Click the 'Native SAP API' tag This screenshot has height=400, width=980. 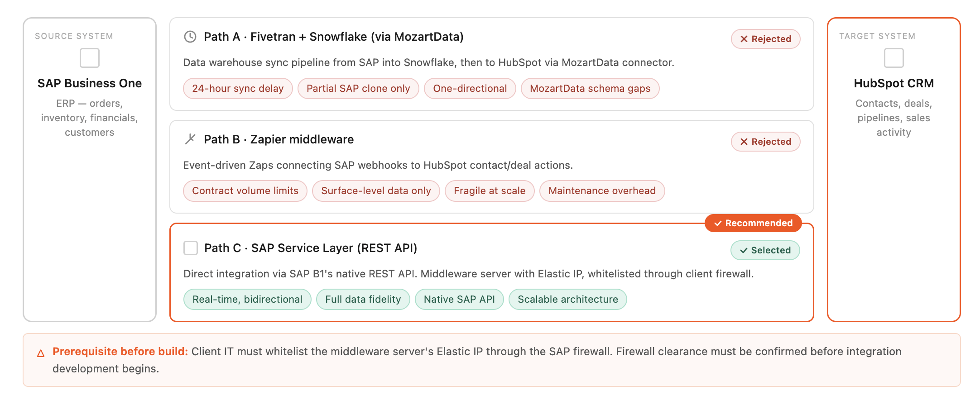(459, 299)
